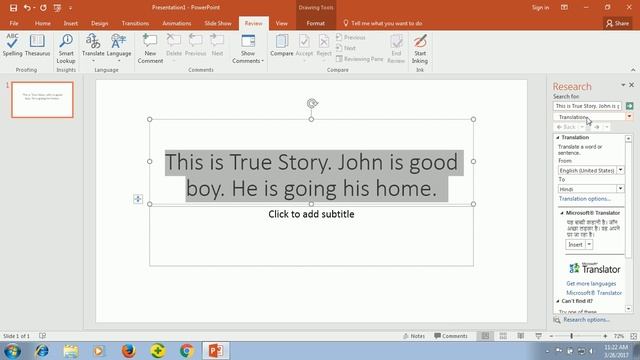This screenshot has height=360, width=640.
Task: Click Start From Beginning quick access icon
Action: pos(57,8)
